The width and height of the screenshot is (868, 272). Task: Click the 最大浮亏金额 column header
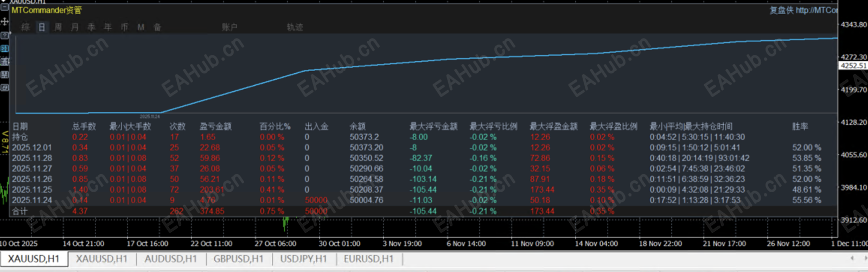pyautogui.click(x=433, y=126)
